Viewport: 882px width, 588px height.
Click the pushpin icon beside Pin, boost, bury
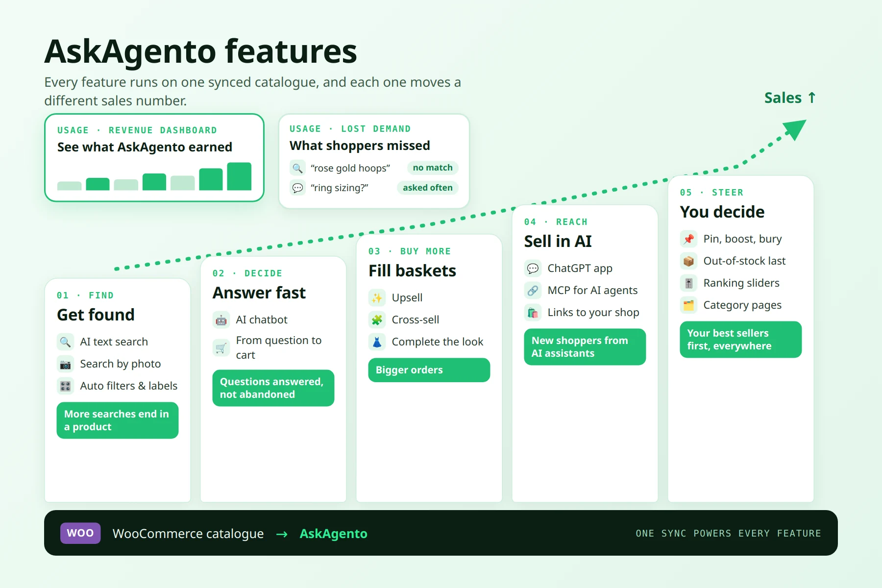[688, 239]
